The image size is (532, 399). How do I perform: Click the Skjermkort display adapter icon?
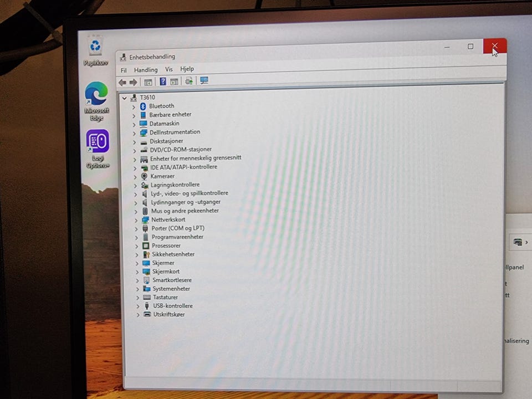pos(146,272)
